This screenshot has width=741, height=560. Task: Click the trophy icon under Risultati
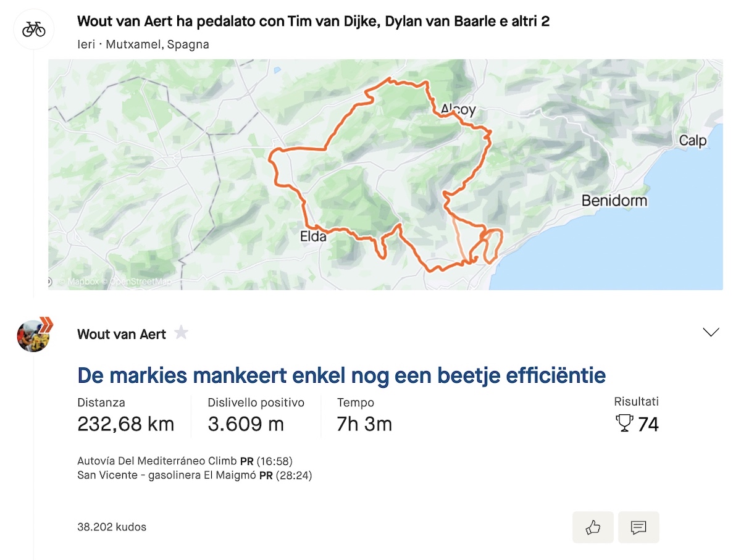pos(624,424)
